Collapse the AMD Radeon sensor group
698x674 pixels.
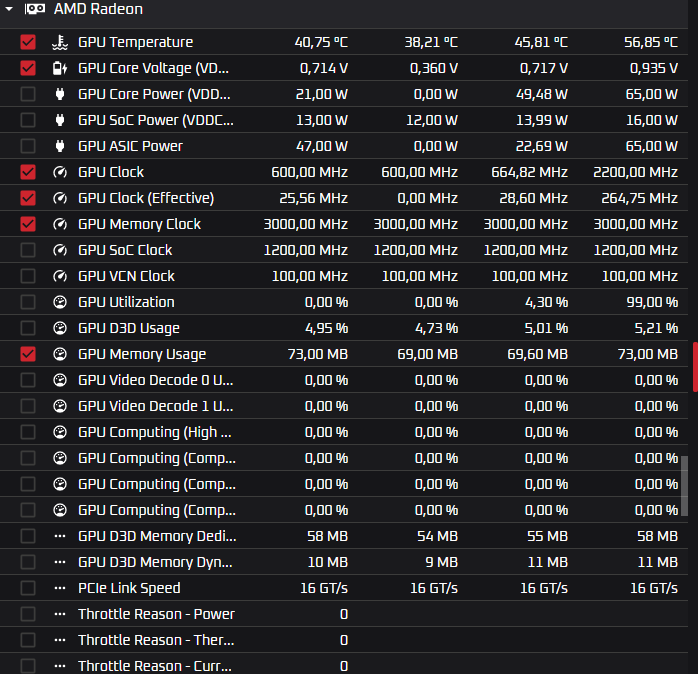click(9, 8)
